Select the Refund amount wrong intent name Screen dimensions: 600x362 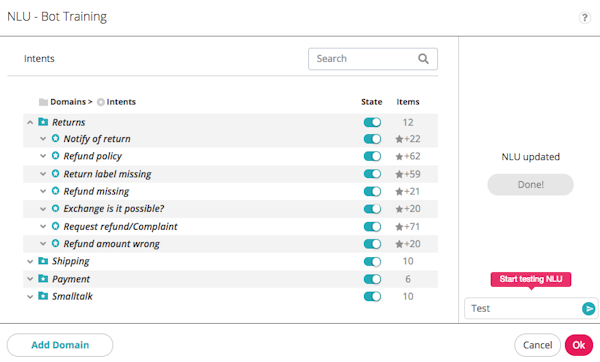pyautogui.click(x=111, y=244)
